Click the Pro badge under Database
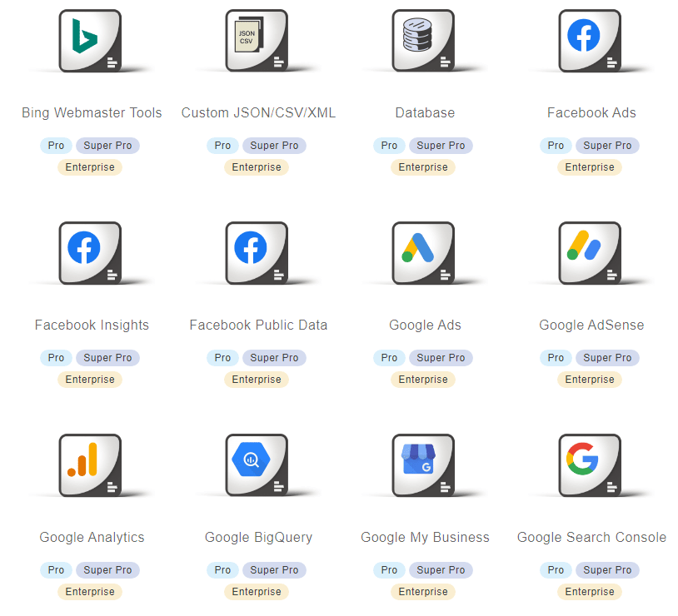This screenshot has height=616, width=678. (x=389, y=146)
